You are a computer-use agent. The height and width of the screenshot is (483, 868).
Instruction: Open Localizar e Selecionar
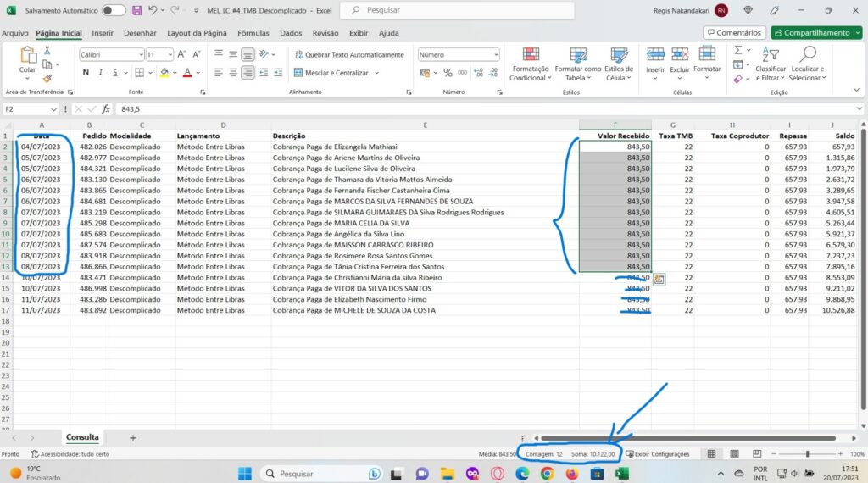click(x=807, y=64)
